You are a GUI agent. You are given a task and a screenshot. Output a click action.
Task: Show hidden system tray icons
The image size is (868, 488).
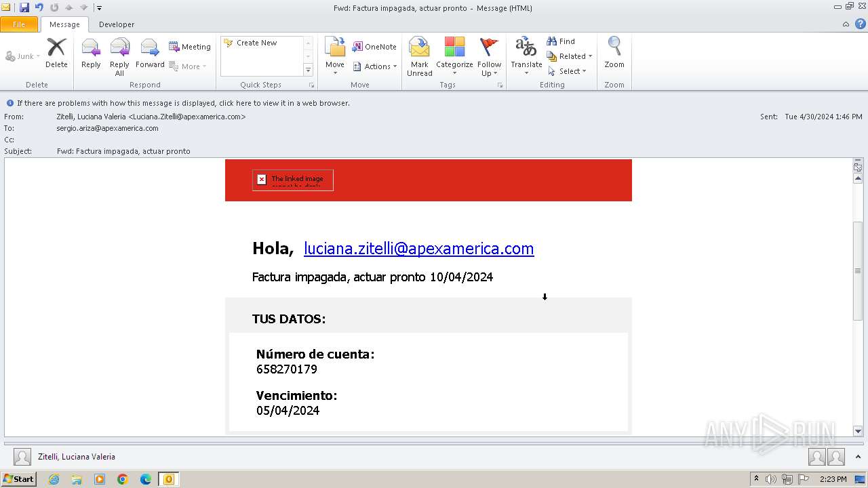757,479
